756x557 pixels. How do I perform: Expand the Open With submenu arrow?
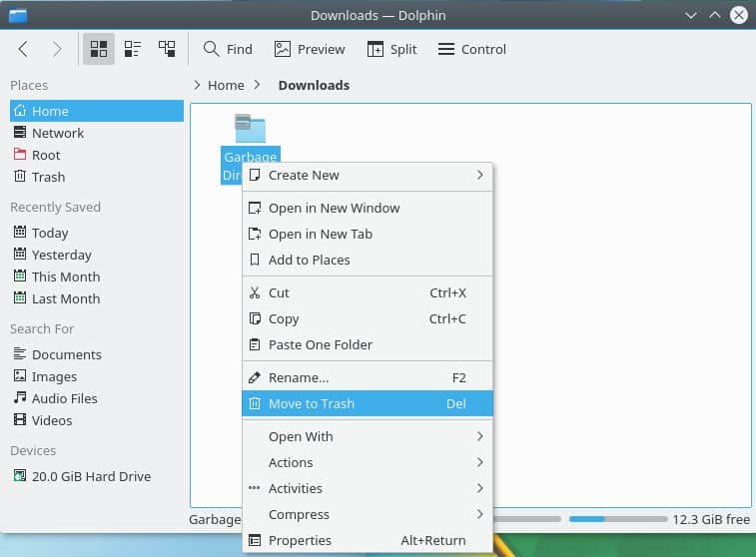pyautogui.click(x=479, y=436)
